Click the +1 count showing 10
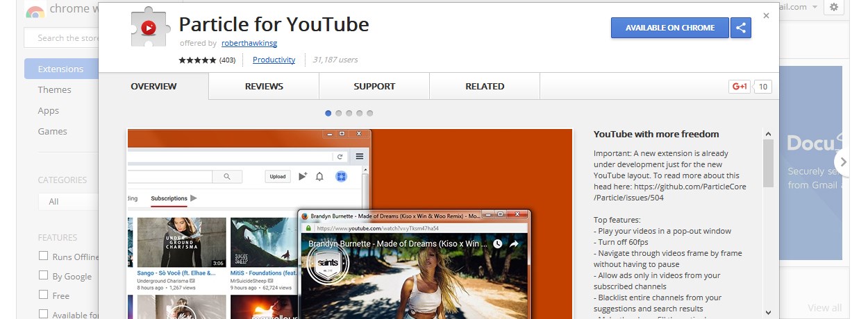Image resolution: width=868 pixels, height=319 pixels. click(762, 87)
